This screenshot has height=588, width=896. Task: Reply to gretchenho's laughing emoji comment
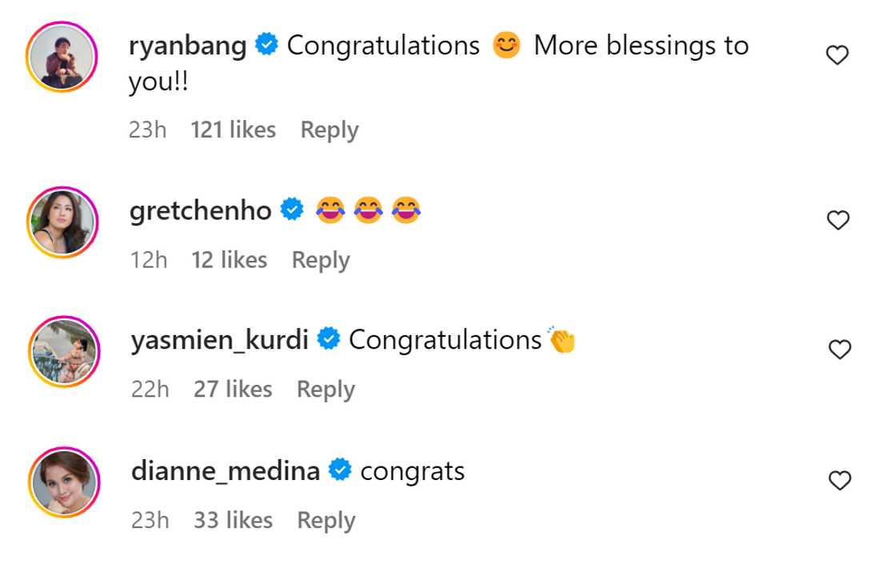tap(320, 260)
